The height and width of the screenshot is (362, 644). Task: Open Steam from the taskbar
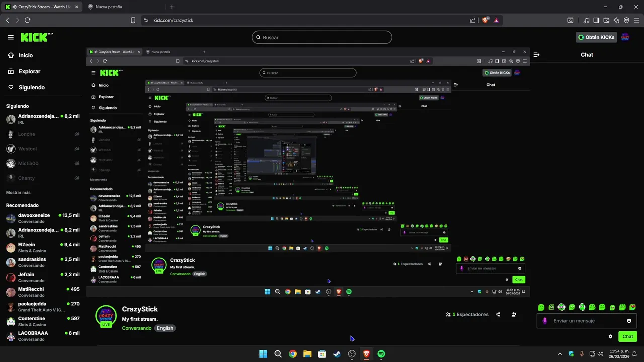337,354
